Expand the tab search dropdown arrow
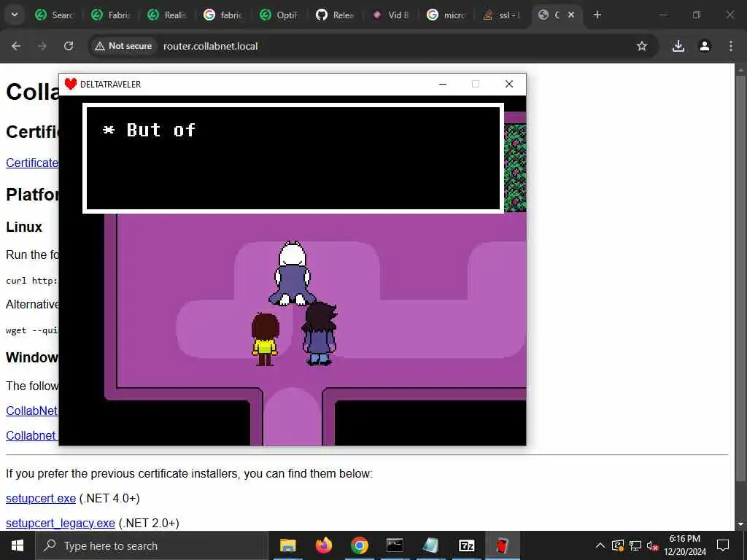Viewport: 747px width, 560px height. (x=15, y=15)
